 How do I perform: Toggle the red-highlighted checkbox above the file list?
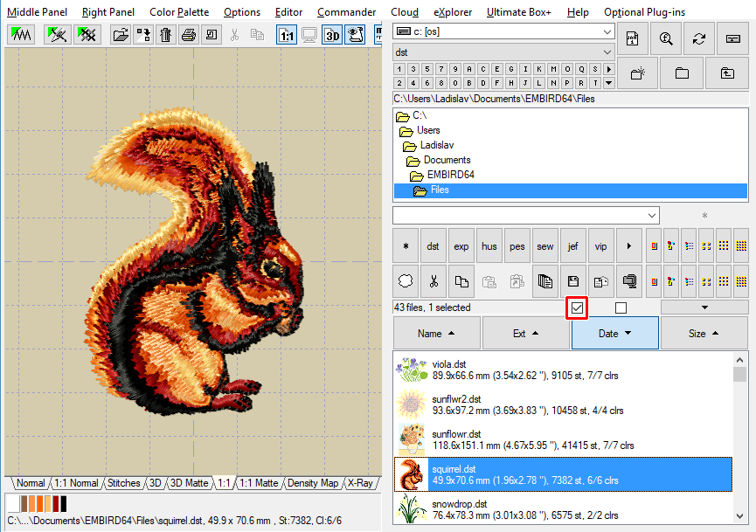[x=577, y=307]
